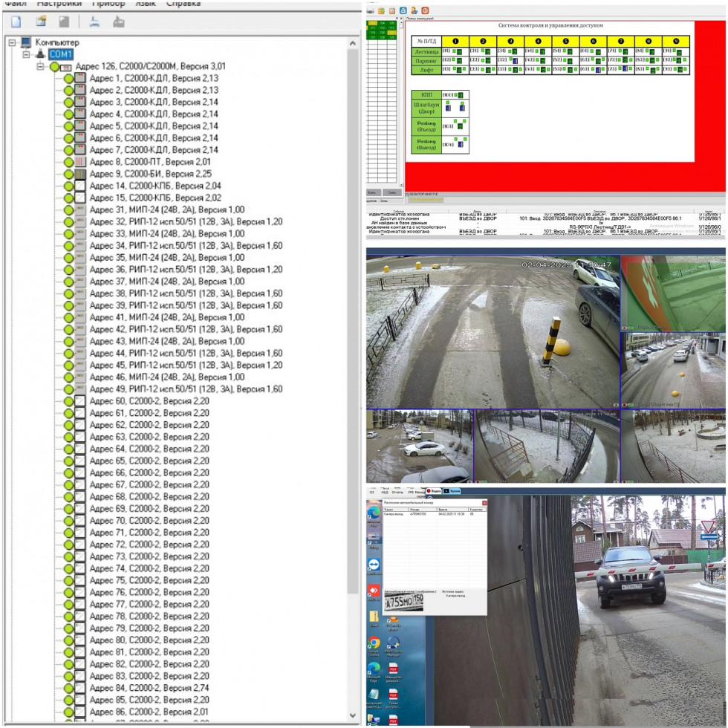Open the Настройки menu
This screenshot has width=728, height=728.
point(59,4)
